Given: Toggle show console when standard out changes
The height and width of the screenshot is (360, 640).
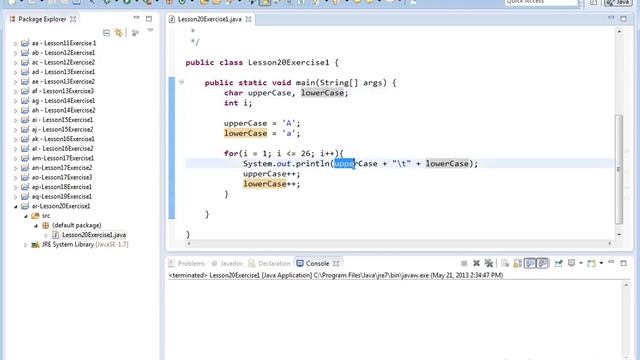Looking at the screenshot, I should tap(530, 264).
